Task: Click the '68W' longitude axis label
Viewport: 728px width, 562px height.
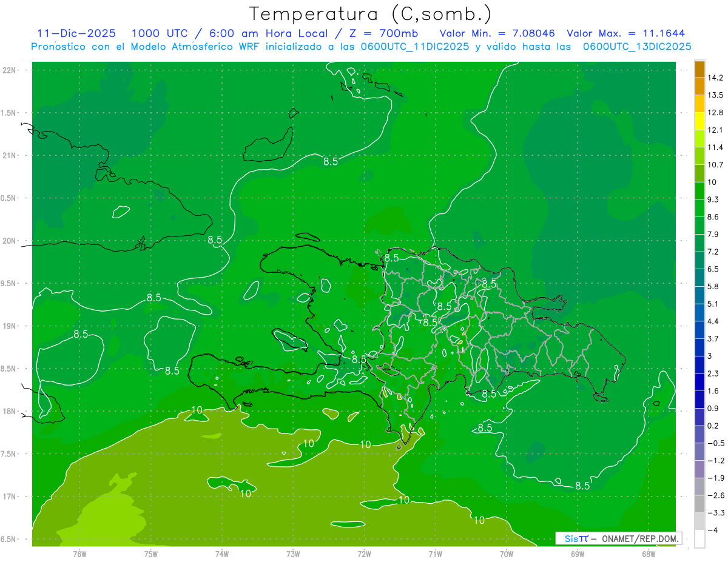Action: [649, 554]
